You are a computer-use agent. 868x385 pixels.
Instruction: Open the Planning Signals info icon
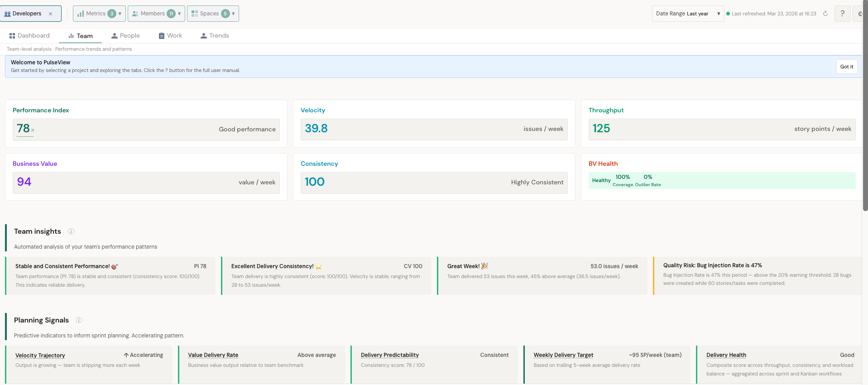(x=79, y=320)
